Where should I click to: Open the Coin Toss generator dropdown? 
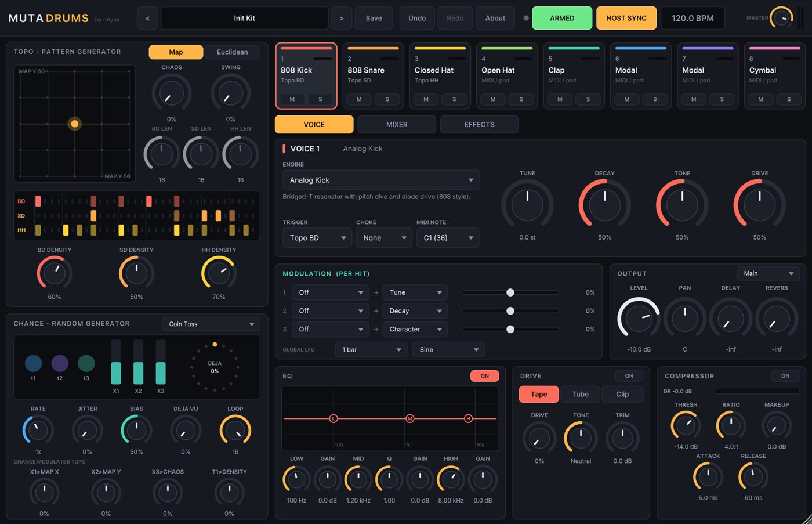coord(211,324)
